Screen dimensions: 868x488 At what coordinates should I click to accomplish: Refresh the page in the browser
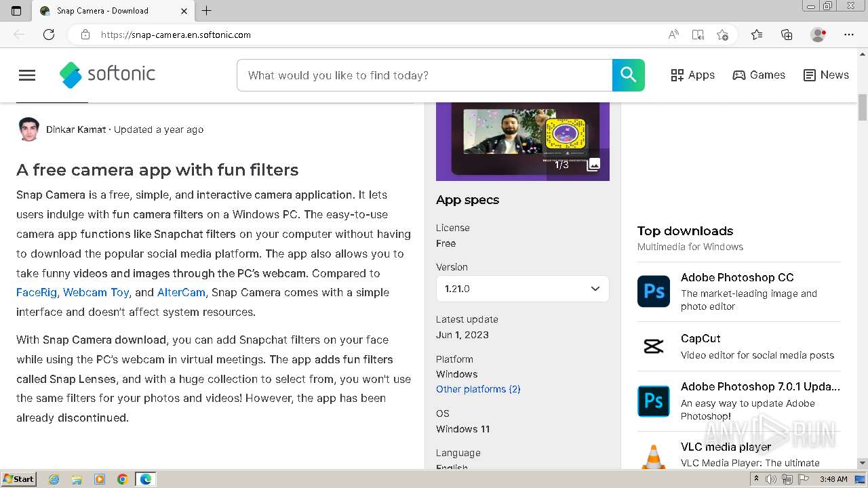click(49, 35)
